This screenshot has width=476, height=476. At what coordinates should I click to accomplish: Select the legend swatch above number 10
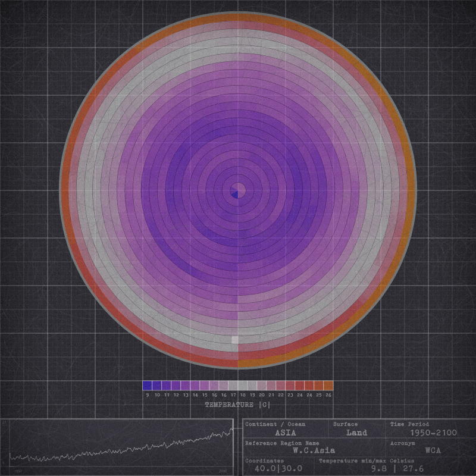(156, 386)
